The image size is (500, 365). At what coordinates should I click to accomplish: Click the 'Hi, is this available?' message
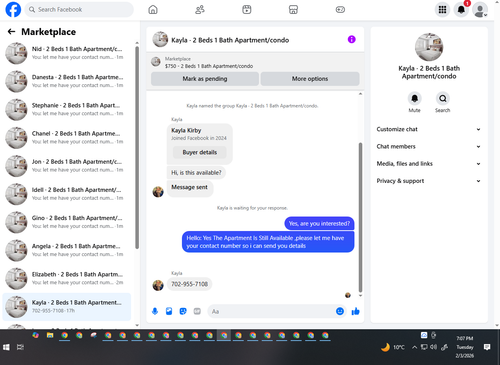pos(196,173)
